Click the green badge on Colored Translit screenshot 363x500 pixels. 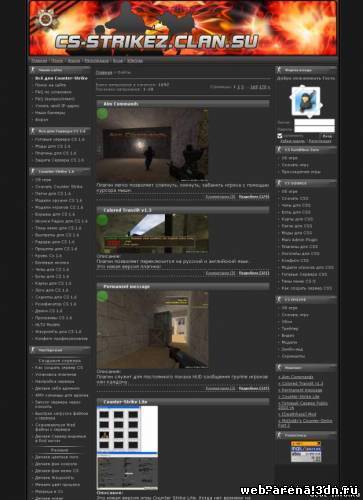(x=102, y=220)
